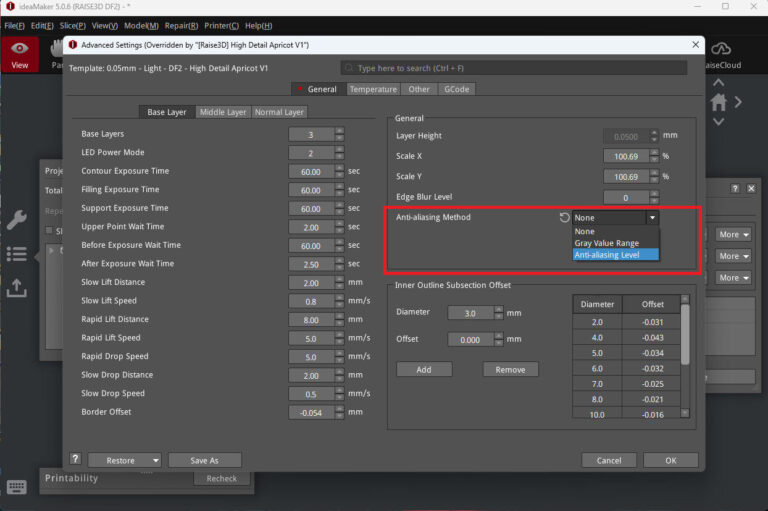Click the Slow Drop Speed field
Screen dimensions: 768x511
[x=312, y=394]
